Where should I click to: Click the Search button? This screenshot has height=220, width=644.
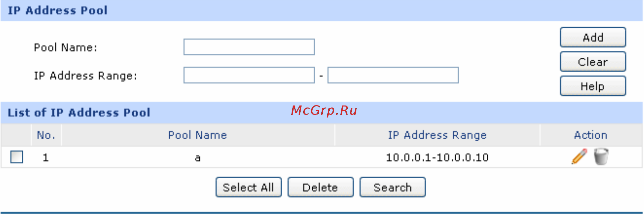[x=392, y=187]
